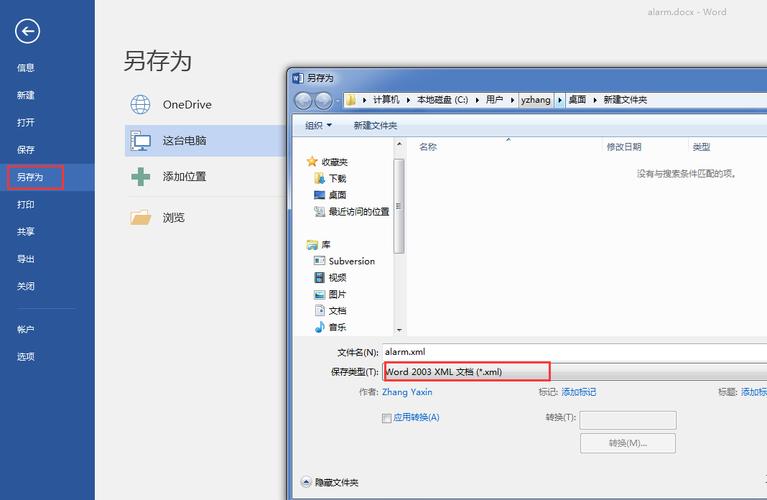Click yzhang in the address path

(536, 100)
